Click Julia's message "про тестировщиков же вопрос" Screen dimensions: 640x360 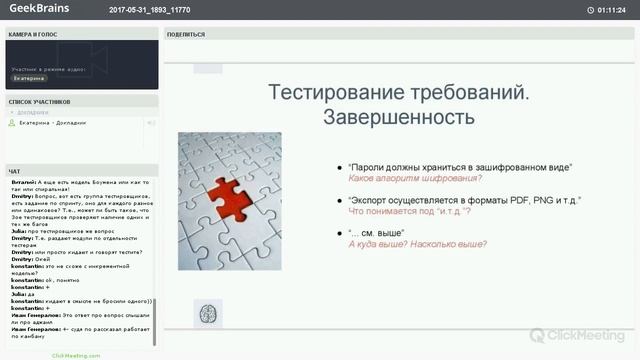[62, 231]
